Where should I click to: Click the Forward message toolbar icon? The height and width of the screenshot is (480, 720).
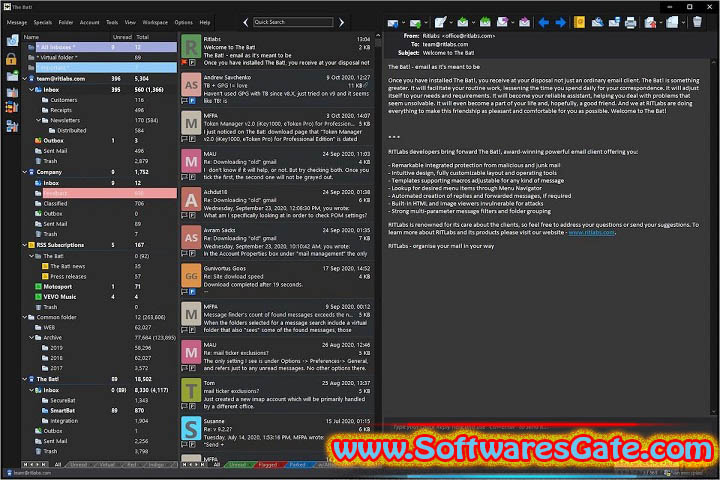point(502,22)
